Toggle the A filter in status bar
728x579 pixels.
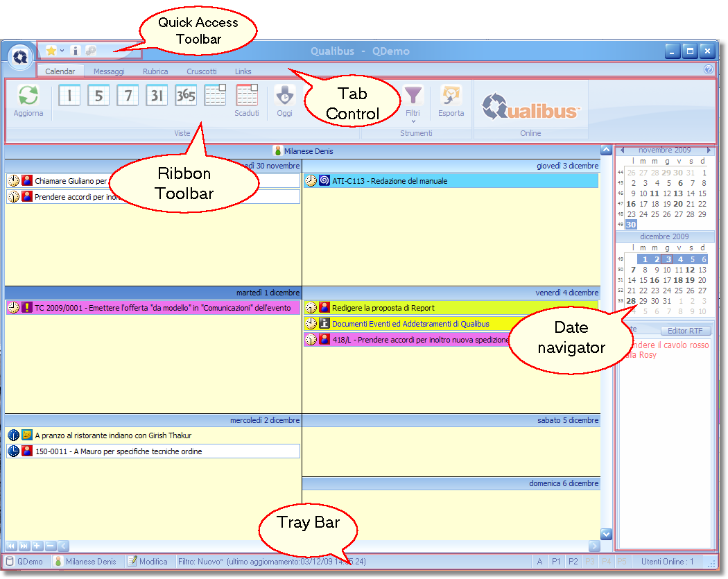tap(539, 562)
